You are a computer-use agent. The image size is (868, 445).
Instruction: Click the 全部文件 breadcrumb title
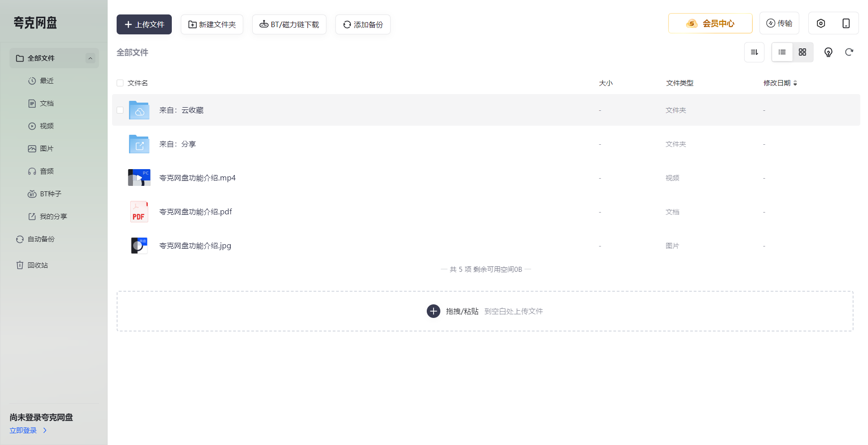[132, 52]
